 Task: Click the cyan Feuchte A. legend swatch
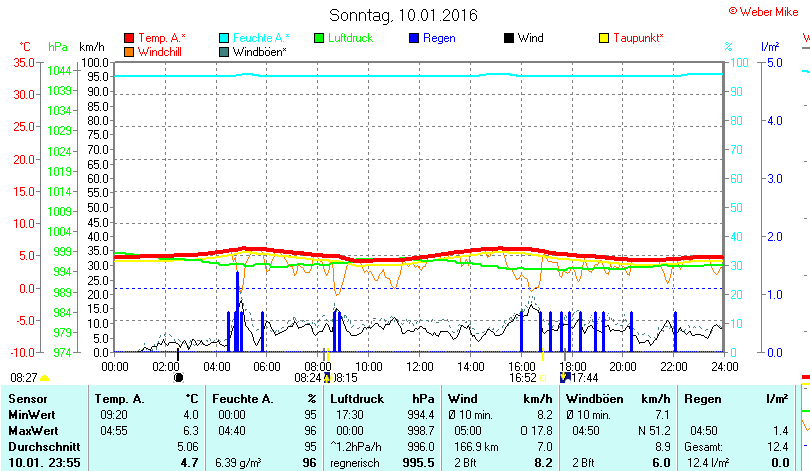pos(224,38)
